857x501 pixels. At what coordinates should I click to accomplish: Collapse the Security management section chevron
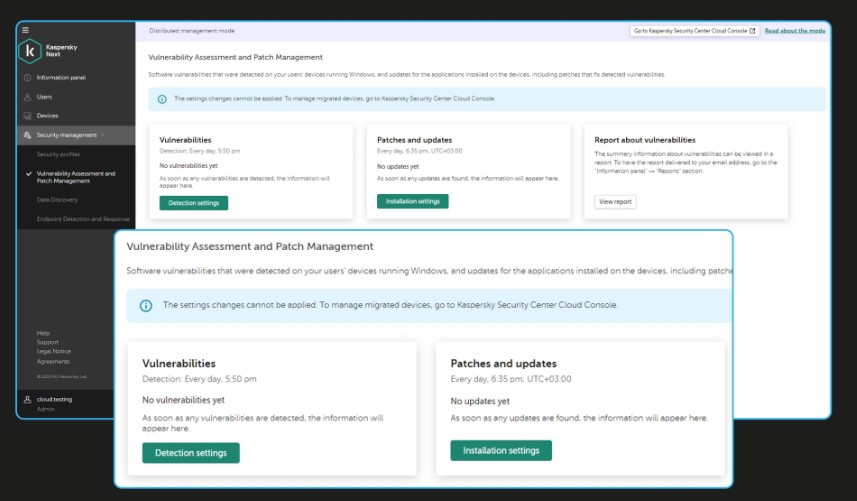pyautogui.click(x=103, y=135)
